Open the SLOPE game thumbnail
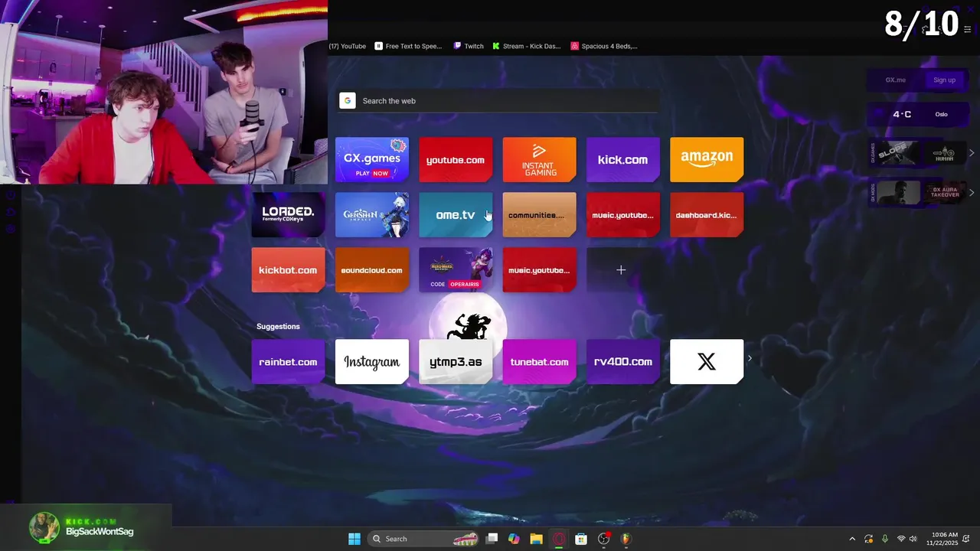 (x=898, y=153)
